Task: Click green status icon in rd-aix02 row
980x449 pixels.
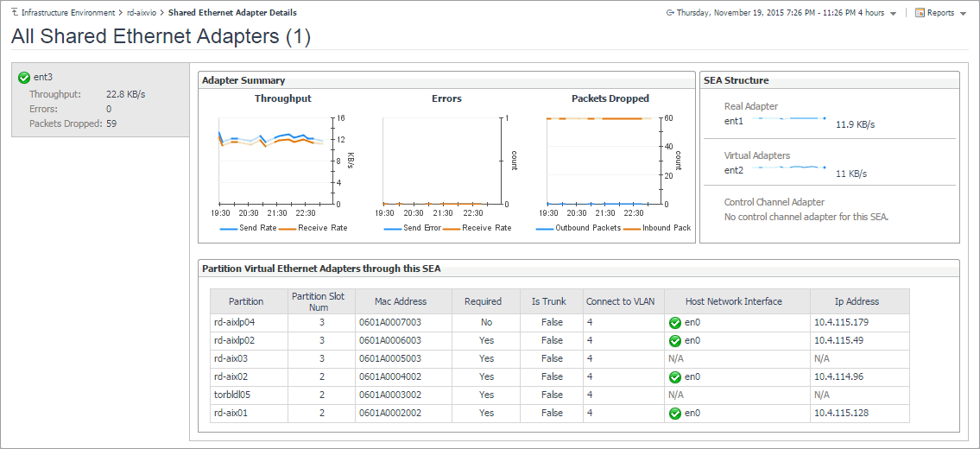Action: click(x=674, y=376)
